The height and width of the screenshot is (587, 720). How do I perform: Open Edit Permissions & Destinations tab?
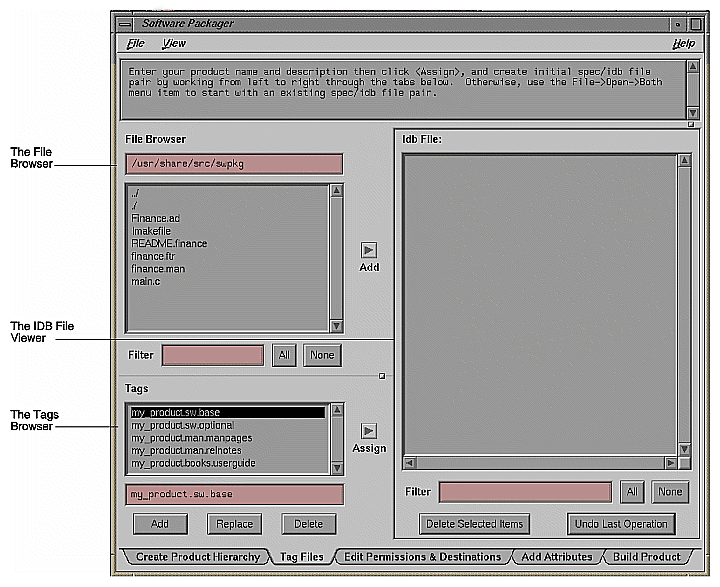pyautogui.click(x=422, y=557)
